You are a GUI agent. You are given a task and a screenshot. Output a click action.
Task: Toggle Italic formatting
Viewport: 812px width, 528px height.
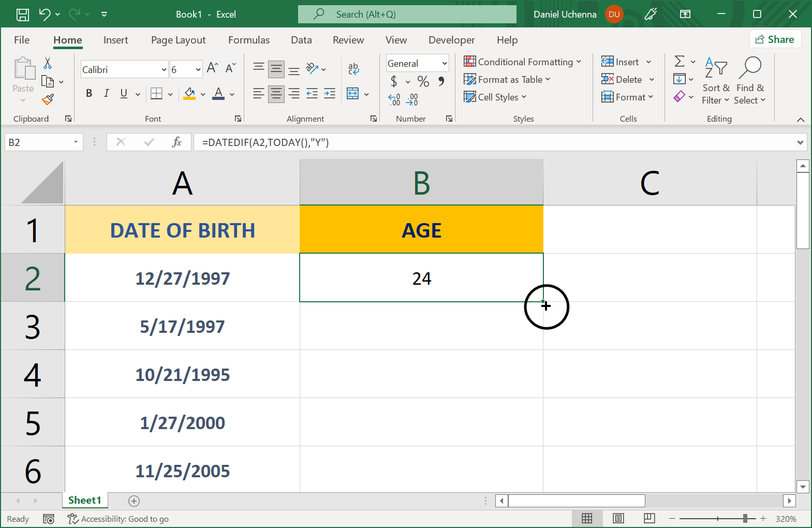[106, 93]
